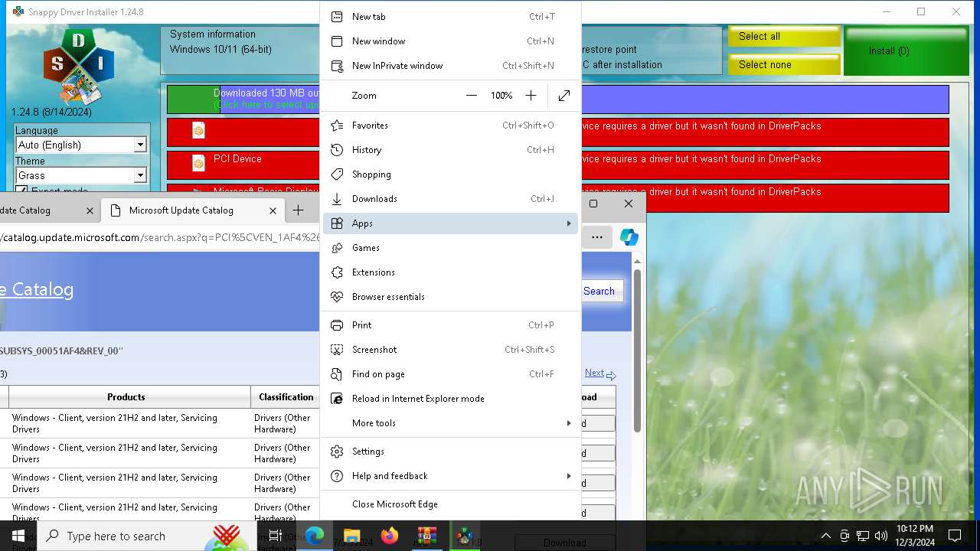This screenshot has width=980, height=551.
Task: Sort by Classification column header
Action: (286, 397)
